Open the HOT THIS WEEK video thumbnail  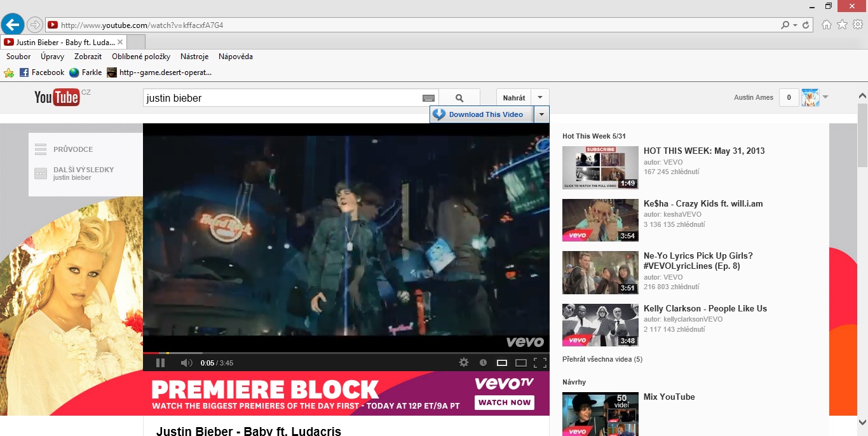tap(600, 168)
